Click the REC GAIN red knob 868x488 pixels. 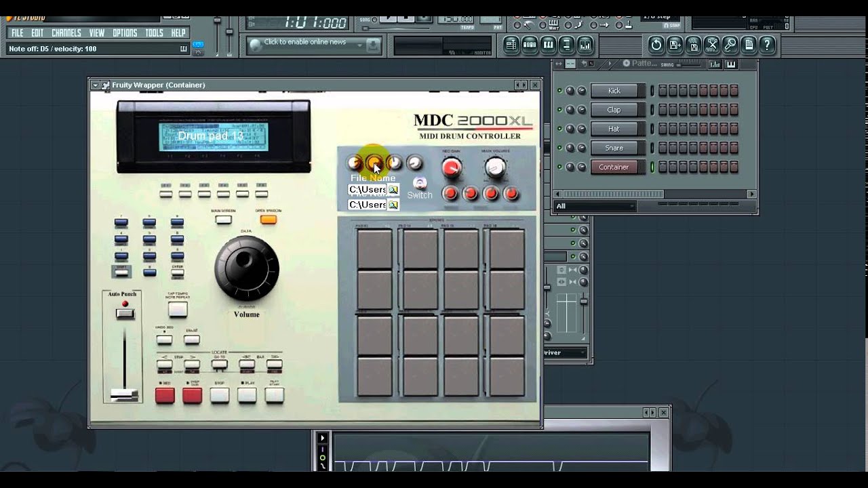tap(451, 167)
